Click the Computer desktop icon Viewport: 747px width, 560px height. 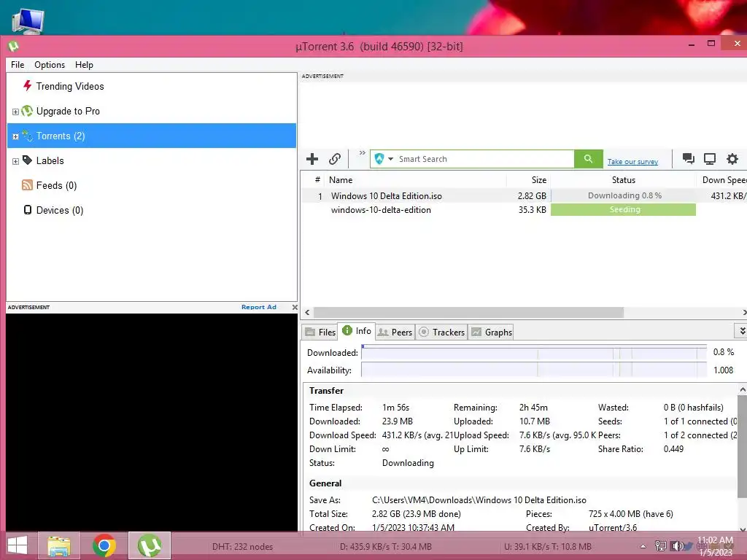pyautogui.click(x=28, y=21)
